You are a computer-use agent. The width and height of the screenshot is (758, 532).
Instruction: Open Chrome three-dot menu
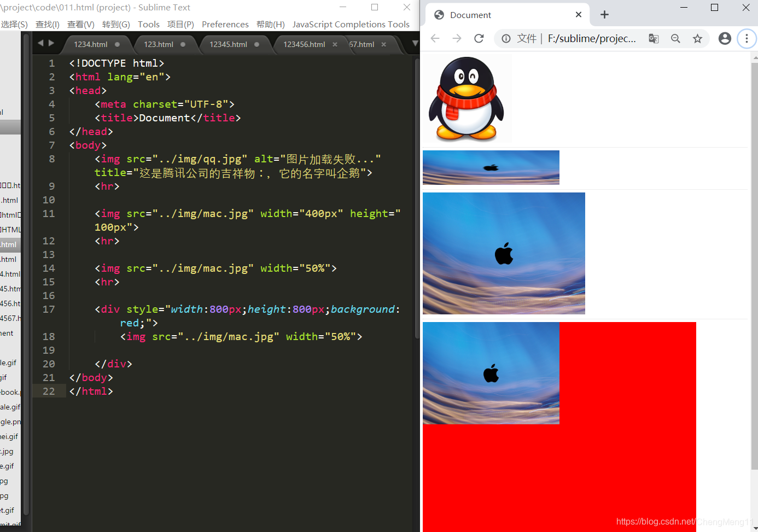click(747, 38)
